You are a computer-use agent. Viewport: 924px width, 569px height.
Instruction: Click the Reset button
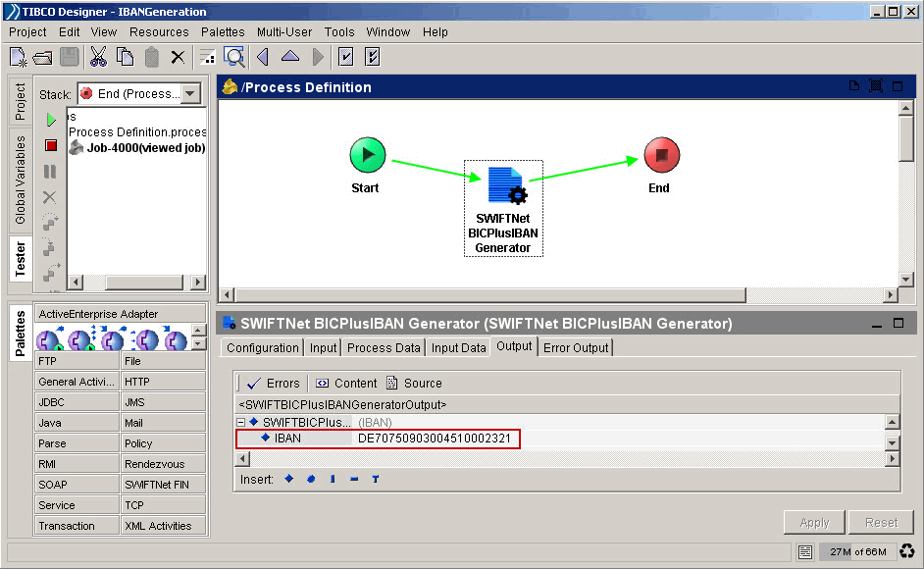coord(881,523)
